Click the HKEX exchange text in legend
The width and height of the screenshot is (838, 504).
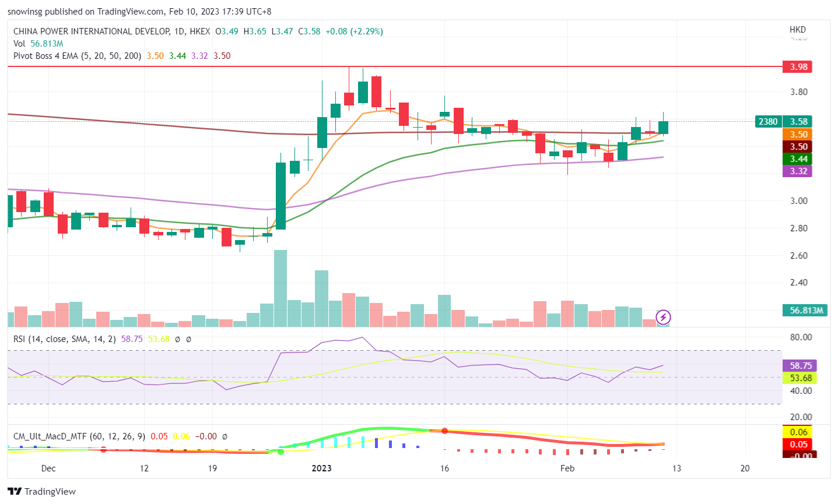click(199, 31)
